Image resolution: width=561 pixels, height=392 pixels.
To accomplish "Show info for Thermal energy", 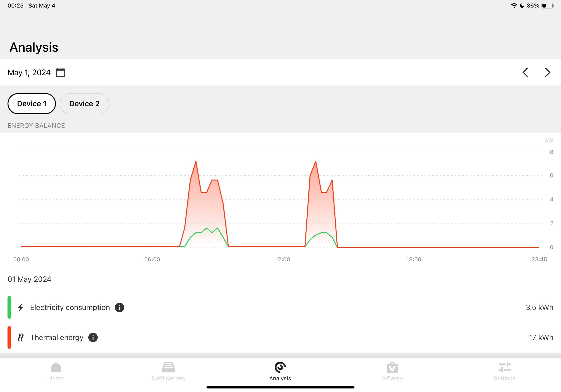I will [x=93, y=337].
